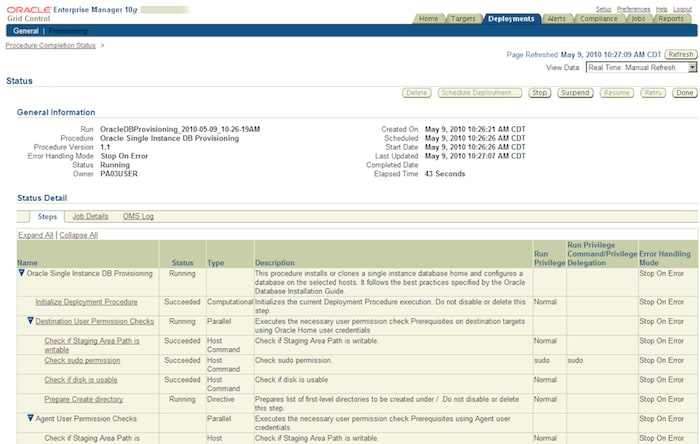Select owner value PA03USER

(x=119, y=174)
